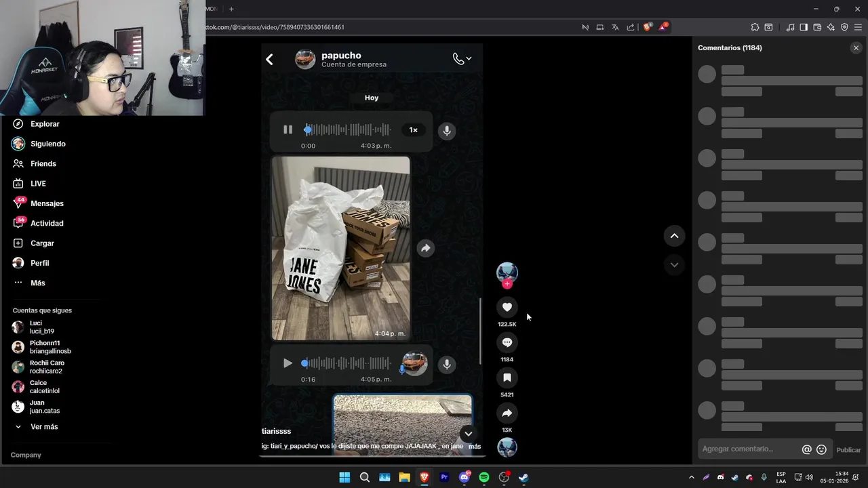Show hidden system tray icons chevron

click(691, 477)
